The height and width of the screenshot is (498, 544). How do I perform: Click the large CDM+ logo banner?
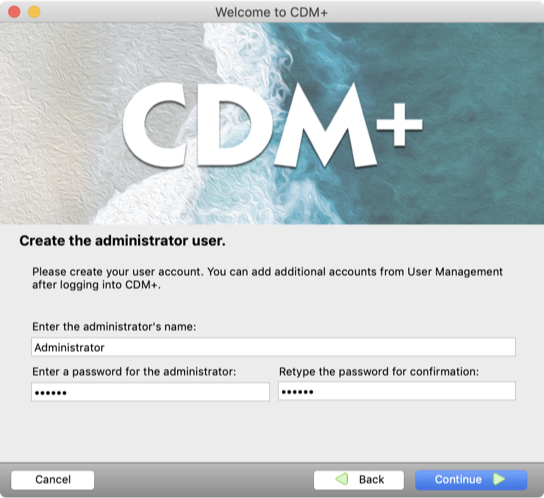[272, 124]
